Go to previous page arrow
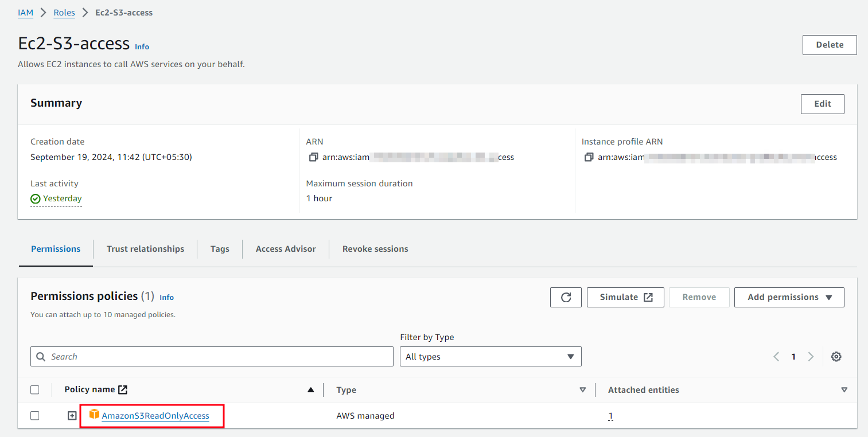This screenshot has width=868, height=437. click(x=776, y=357)
